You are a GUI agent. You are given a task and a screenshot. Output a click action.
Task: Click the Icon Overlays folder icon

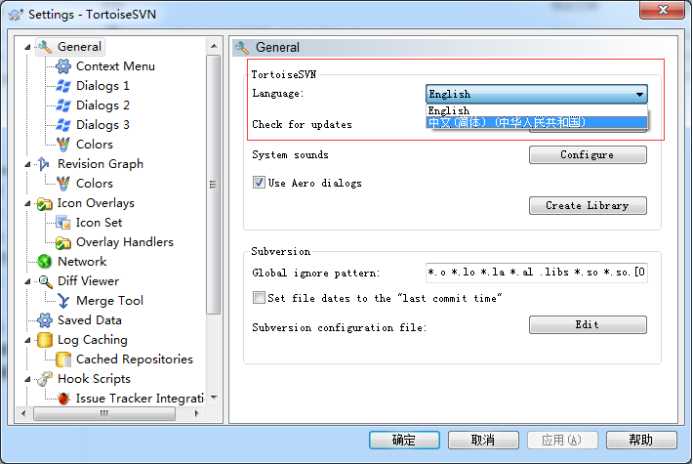point(44,203)
